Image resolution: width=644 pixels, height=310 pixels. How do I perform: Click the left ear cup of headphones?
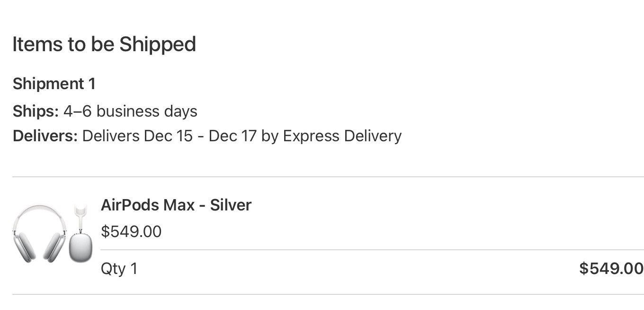pos(25,246)
